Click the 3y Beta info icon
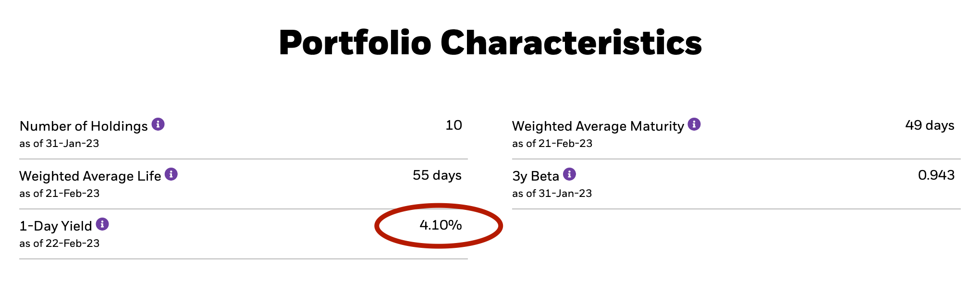Image resolution: width=980 pixels, height=293 pixels. [x=569, y=174]
